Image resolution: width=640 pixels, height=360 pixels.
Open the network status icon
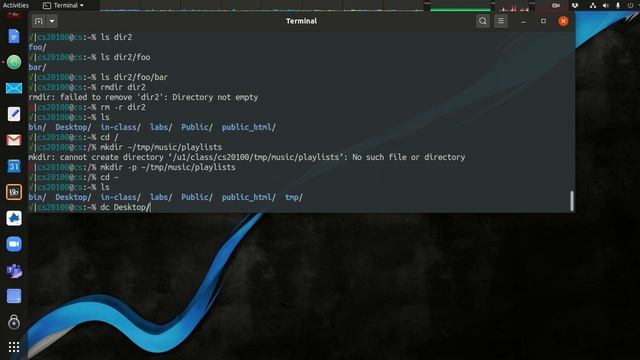593,5
